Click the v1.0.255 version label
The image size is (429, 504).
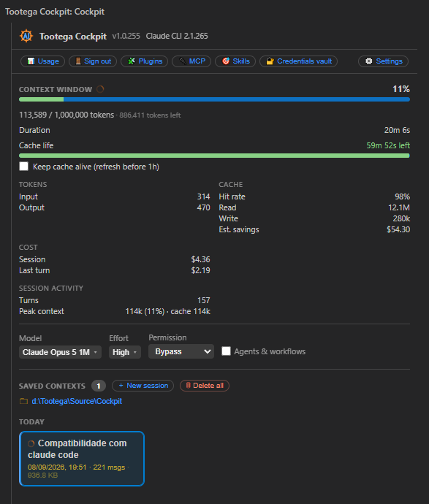(x=126, y=36)
